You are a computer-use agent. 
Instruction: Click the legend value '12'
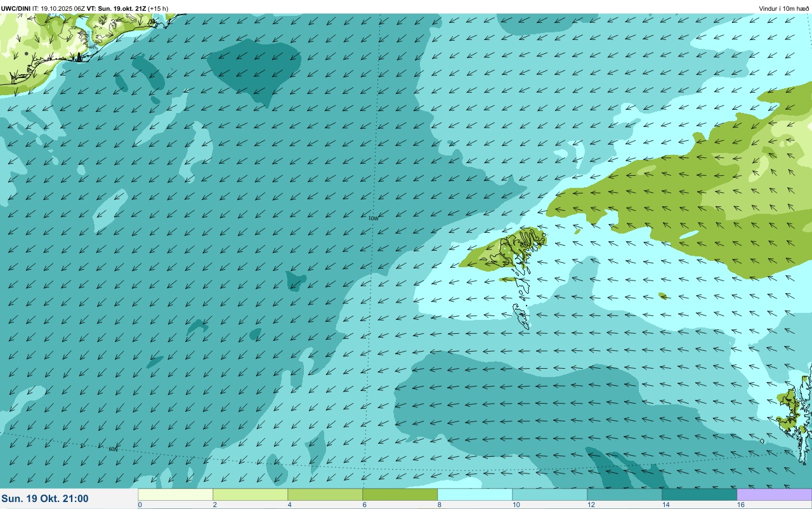click(591, 505)
